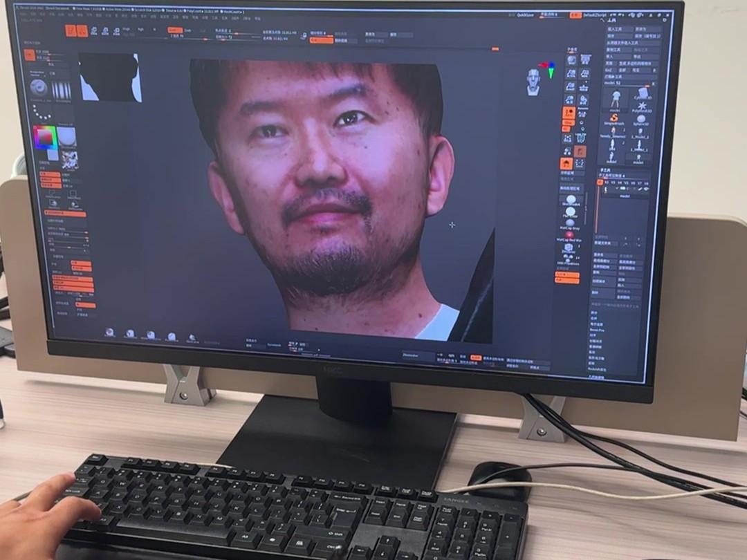Viewport: 747px width, 560px height.
Task: Select the SimpleBrush tool in Tool palette
Action: 614,120
